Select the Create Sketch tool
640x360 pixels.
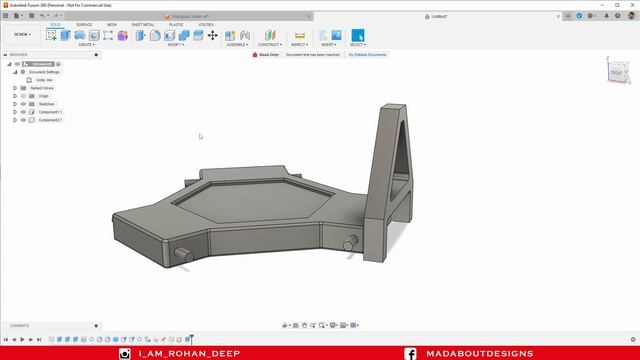[51, 36]
